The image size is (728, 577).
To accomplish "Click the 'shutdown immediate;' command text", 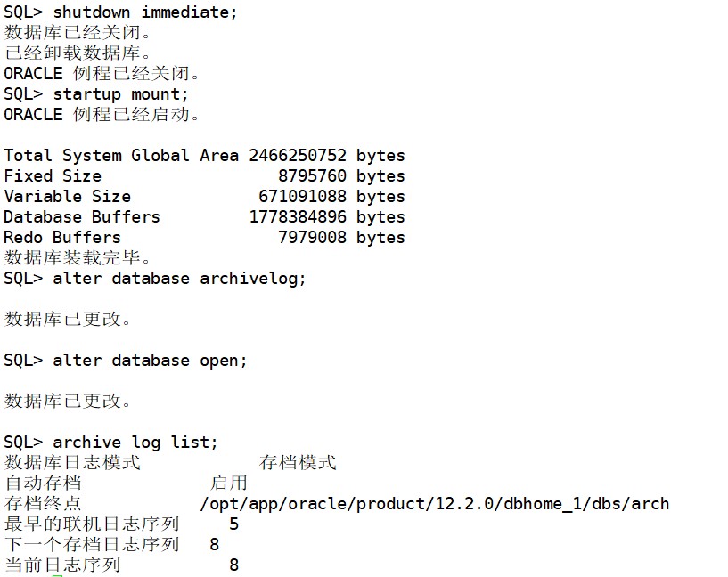I will point(145,12).
